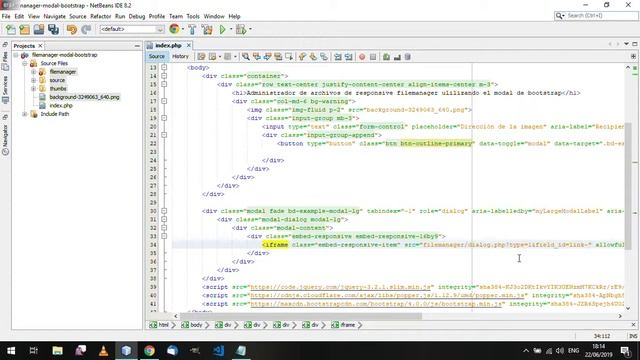Click the Redo arrow icon
The height and width of the screenshot is (360, 640).
86,29
